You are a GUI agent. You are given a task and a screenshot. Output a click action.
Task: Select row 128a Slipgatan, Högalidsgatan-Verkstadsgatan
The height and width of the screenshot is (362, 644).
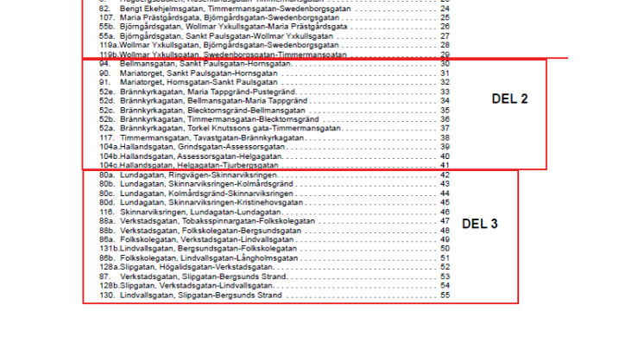(x=275, y=267)
